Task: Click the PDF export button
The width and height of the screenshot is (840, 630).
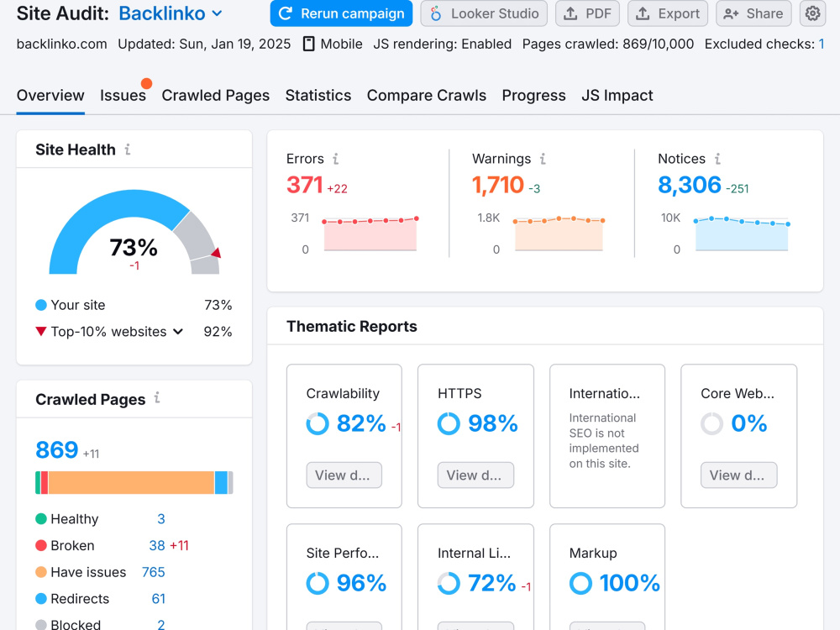Action: pyautogui.click(x=587, y=13)
